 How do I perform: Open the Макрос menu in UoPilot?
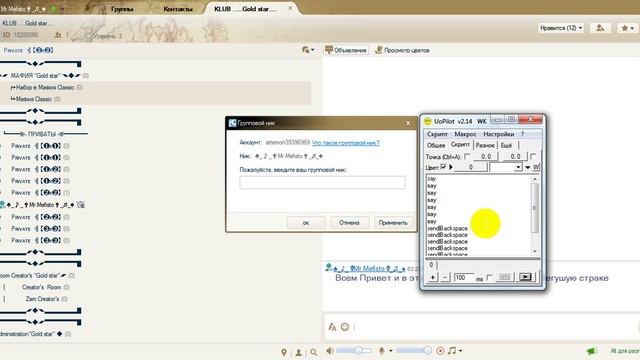click(x=465, y=134)
